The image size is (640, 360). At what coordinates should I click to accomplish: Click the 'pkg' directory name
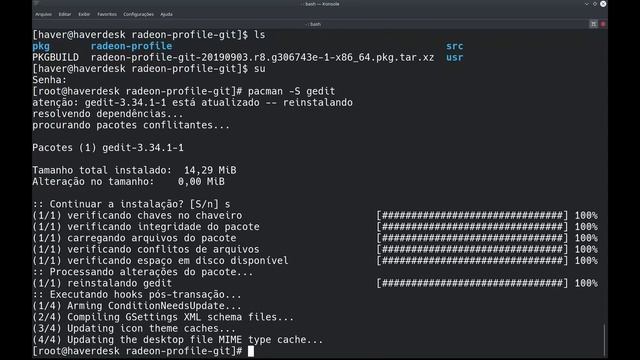tap(41, 46)
